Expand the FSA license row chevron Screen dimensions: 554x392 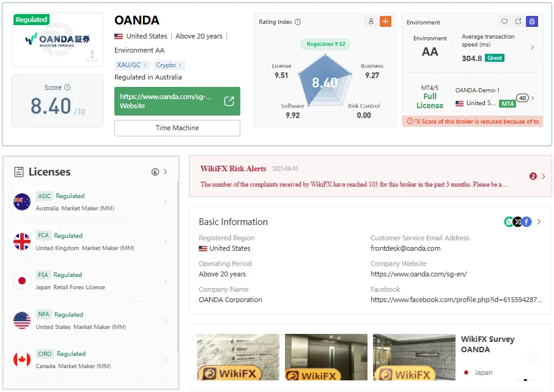165,281
